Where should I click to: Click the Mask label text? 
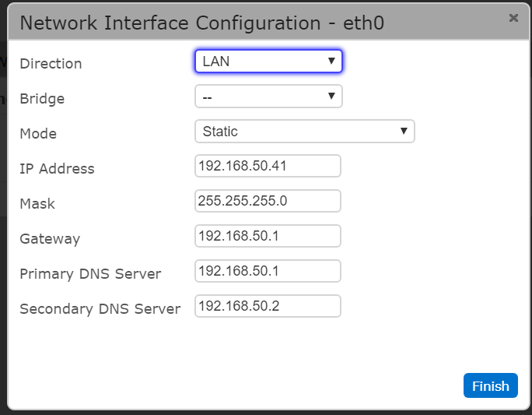click(x=37, y=204)
